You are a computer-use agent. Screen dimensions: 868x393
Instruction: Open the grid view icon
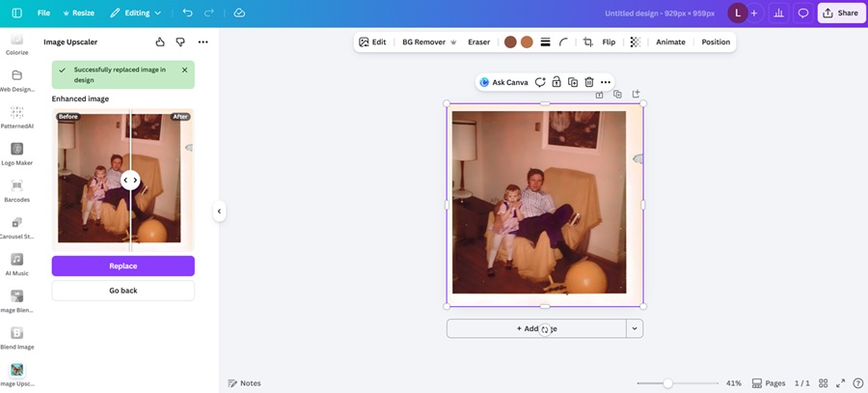[x=824, y=383]
